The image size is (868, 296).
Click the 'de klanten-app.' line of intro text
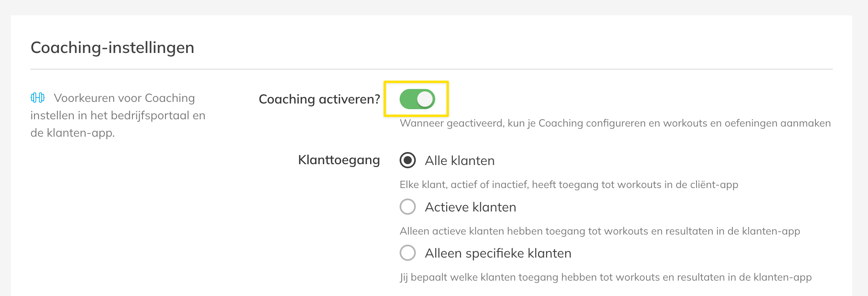click(73, 133)
